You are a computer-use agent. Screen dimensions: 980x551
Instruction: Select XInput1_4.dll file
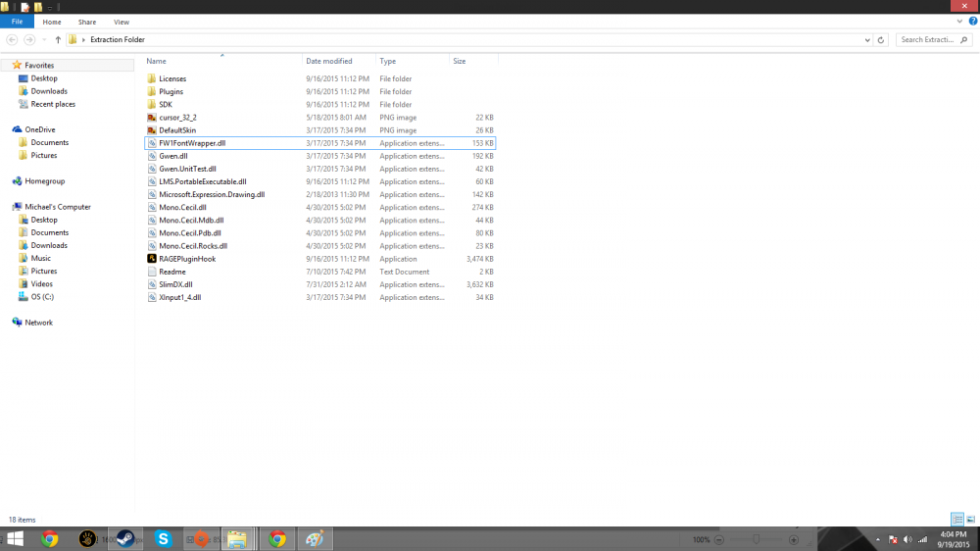[x=180, y=298]
